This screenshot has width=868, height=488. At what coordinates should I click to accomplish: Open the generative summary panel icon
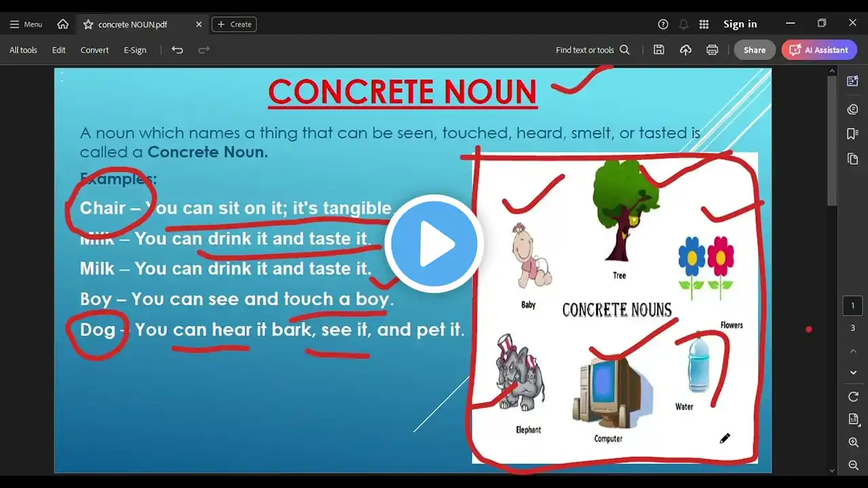pyautogui.click(x=853, y=81)
